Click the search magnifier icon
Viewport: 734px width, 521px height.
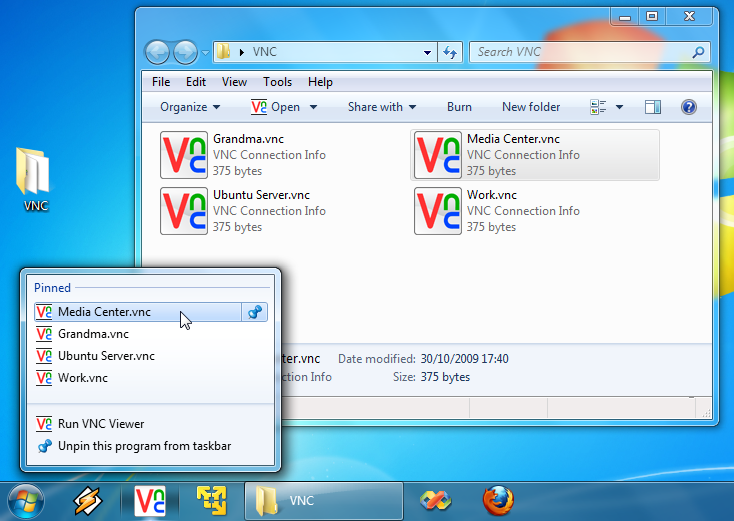(x=698, y=52)
